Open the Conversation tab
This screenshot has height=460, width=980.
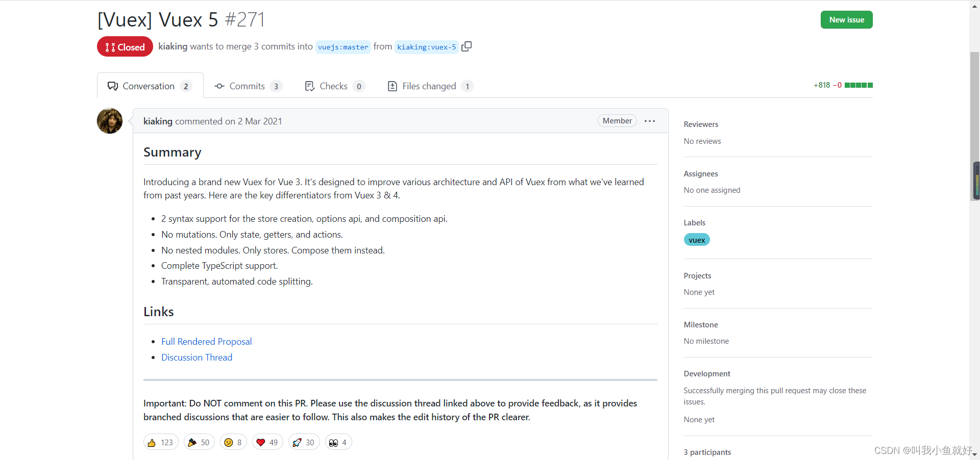[x=150, y=86]
